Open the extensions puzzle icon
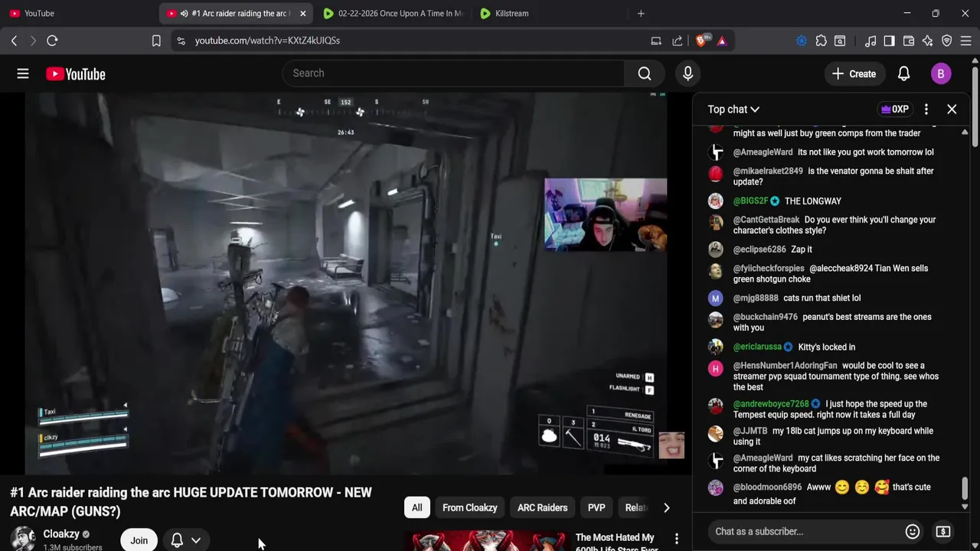Image resolution: width=980 pixels, height=551 pixels. click(821, 41)
